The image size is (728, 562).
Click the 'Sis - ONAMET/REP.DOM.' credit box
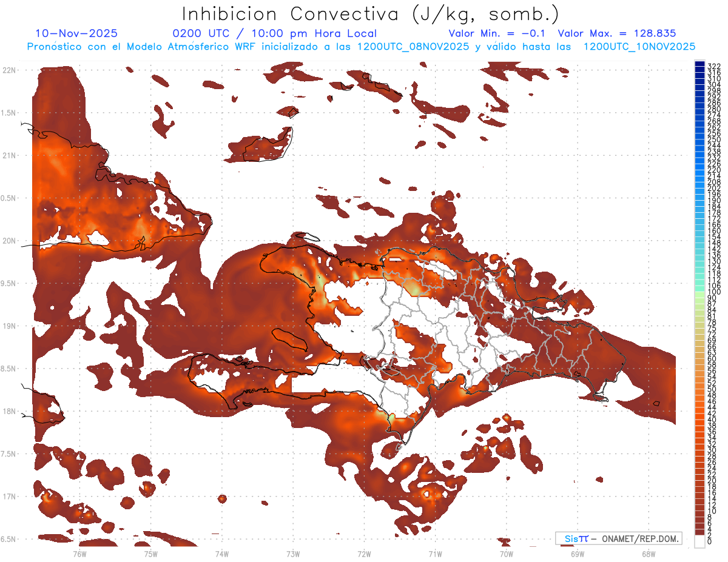point(619,539)
